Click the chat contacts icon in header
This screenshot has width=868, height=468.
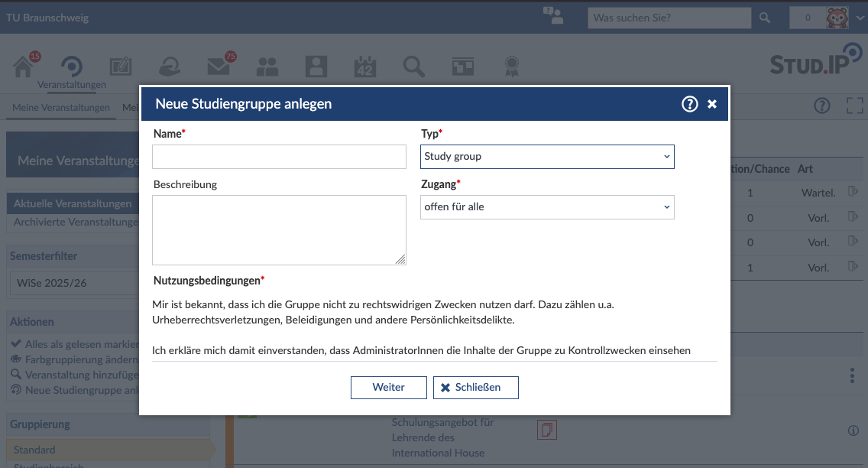click(553, 15)
